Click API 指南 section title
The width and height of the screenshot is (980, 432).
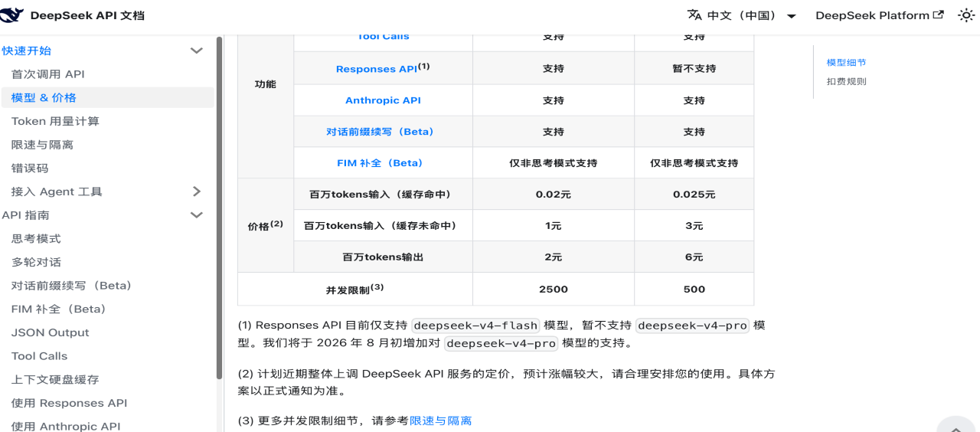click(25, 215)
